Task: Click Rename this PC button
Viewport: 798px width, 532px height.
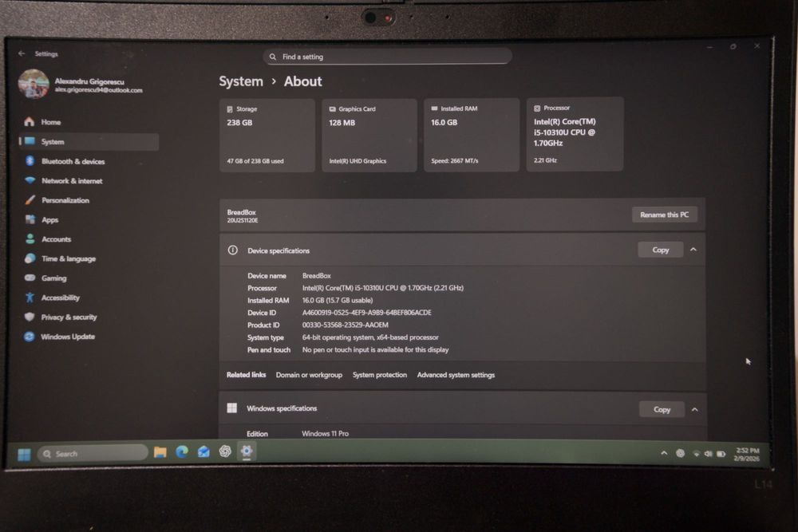Action: pyautogui.click(x=664, y=215)
